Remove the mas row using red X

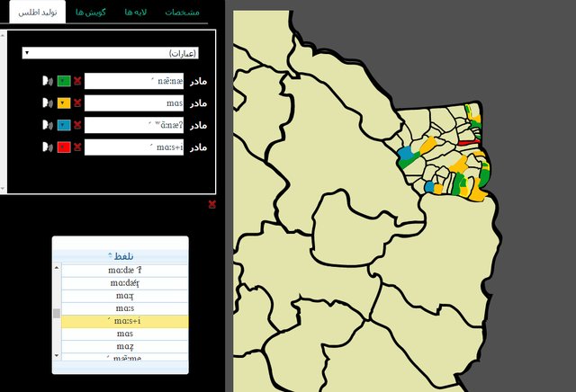[x=78, y=102]
